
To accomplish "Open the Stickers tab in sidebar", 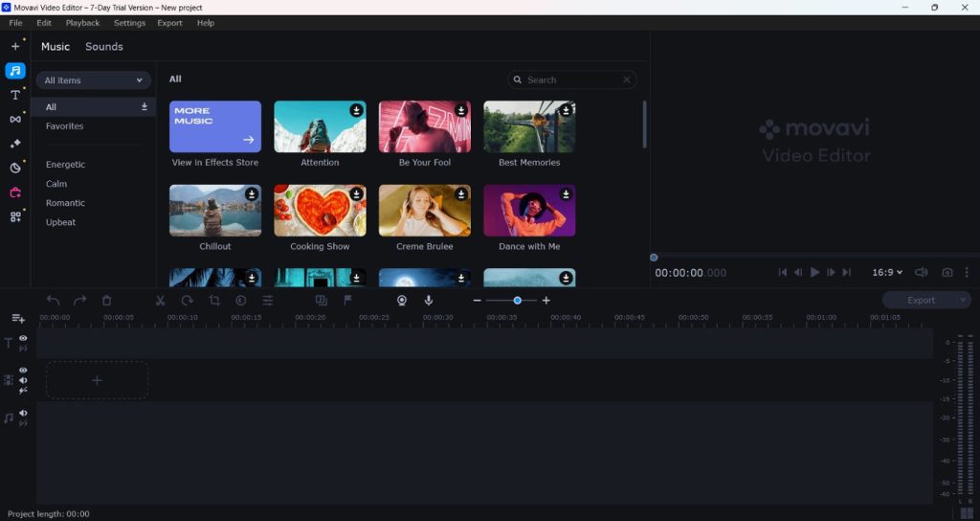I will point(15,168).
